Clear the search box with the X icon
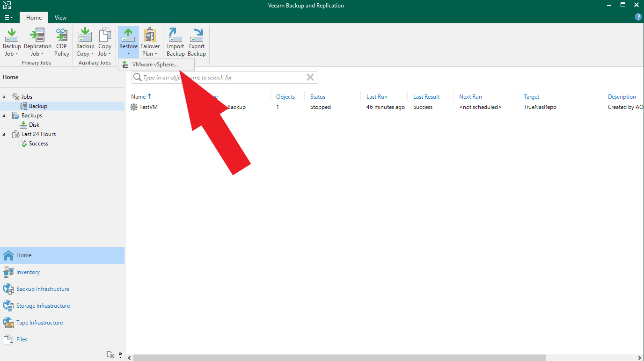The image size is (644, 361). pos(310,78)
